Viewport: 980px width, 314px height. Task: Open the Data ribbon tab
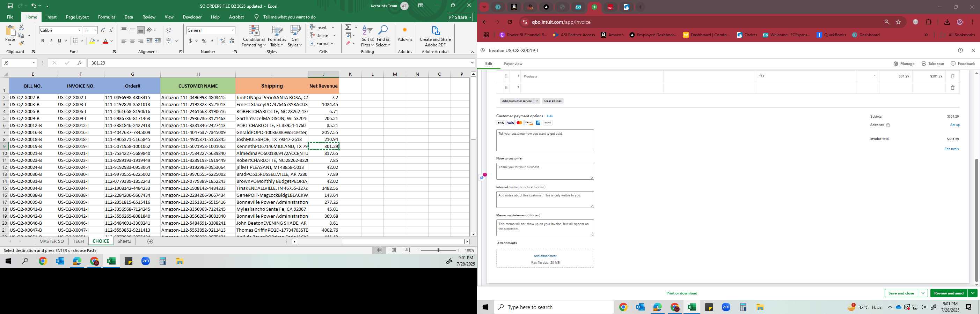click(129, 17)
